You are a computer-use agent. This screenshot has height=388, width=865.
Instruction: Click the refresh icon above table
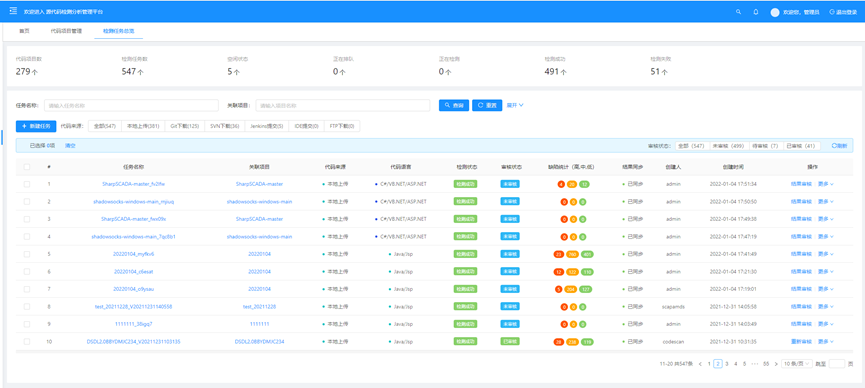tap(834, 146)
